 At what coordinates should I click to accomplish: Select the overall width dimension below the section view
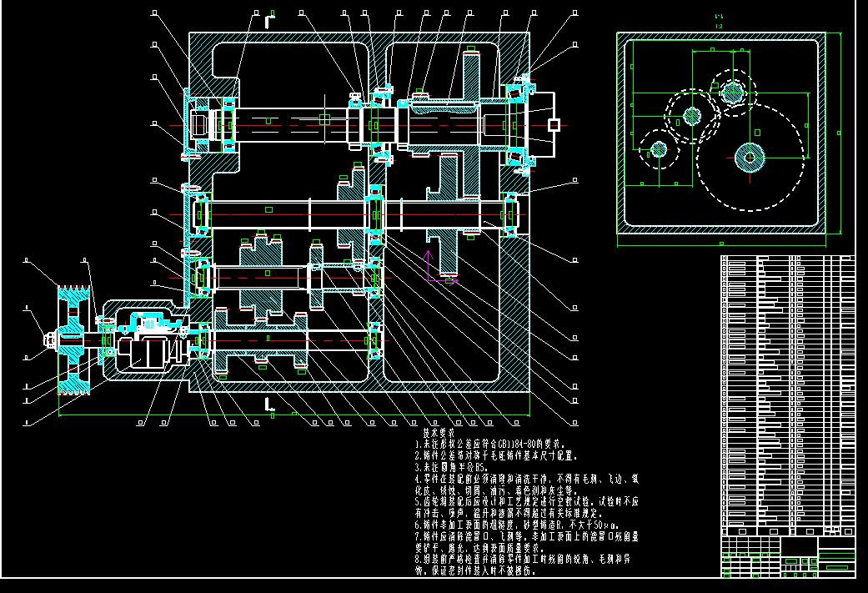721,244
